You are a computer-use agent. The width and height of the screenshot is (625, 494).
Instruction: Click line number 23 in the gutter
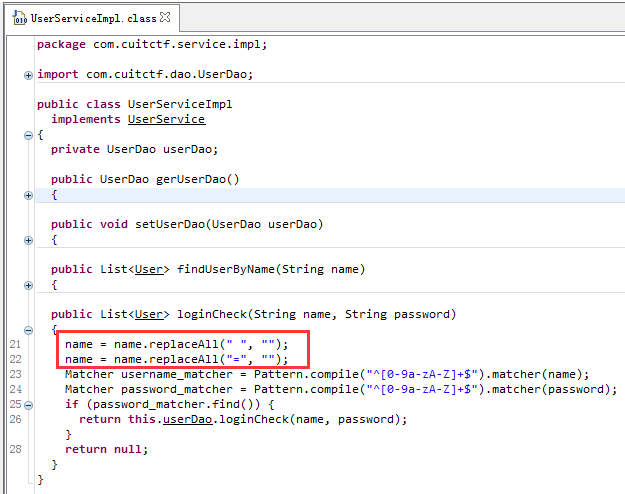pyautogui.click(x=14, y=375)
